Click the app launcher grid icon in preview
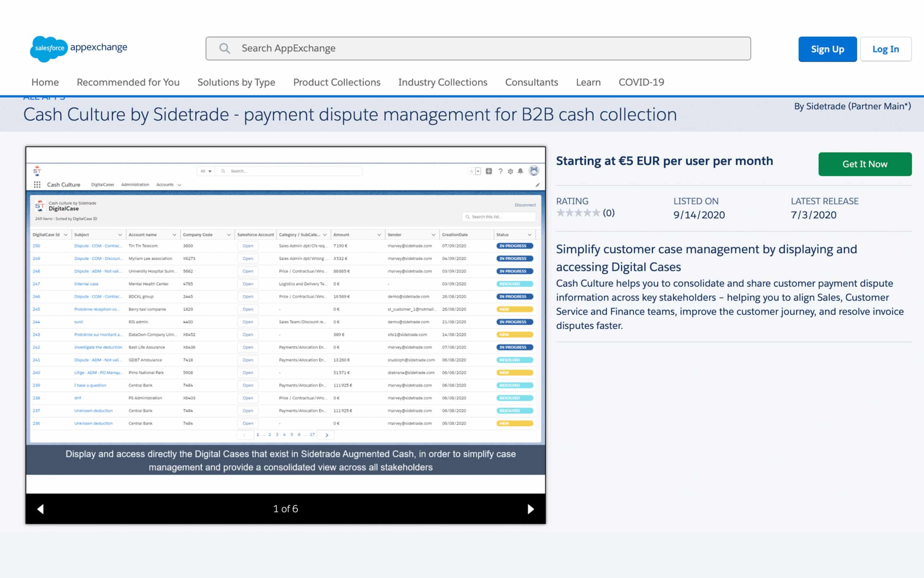Viewport: 924px width, 578px height. click(37, 185)
